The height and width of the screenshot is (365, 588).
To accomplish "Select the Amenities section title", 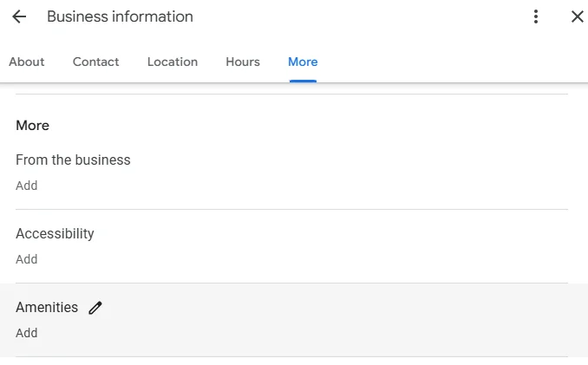I will pos(47,307).
